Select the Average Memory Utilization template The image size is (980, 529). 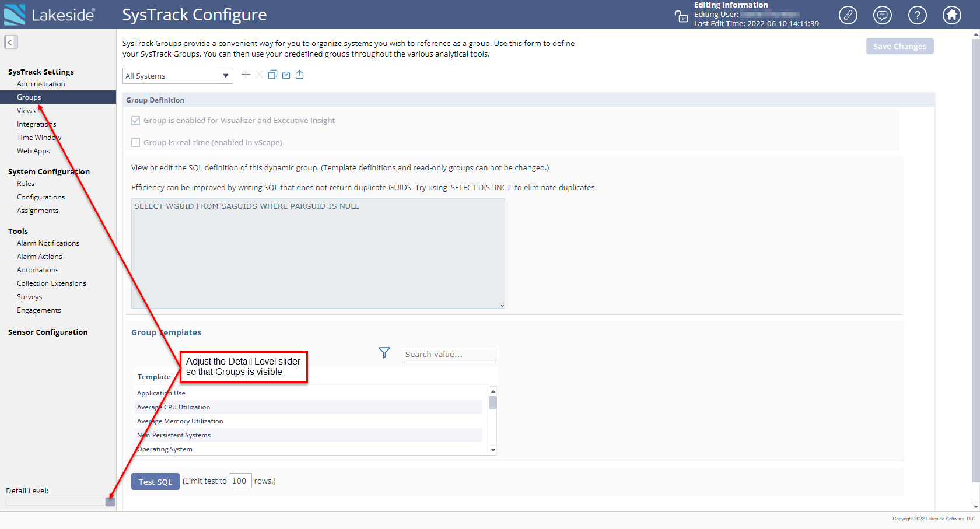pyautogui.click(x=309, y=421)
